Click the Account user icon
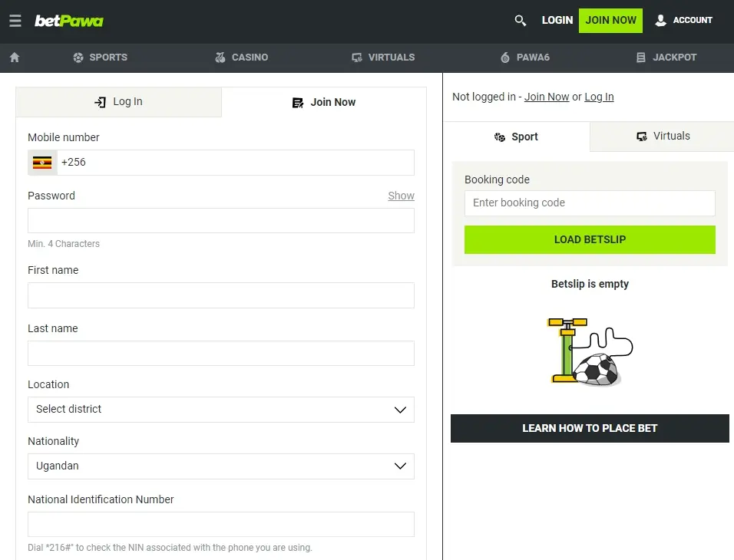Image resolution: width=734 pixels, height=560 pixels. pos(660,20)
